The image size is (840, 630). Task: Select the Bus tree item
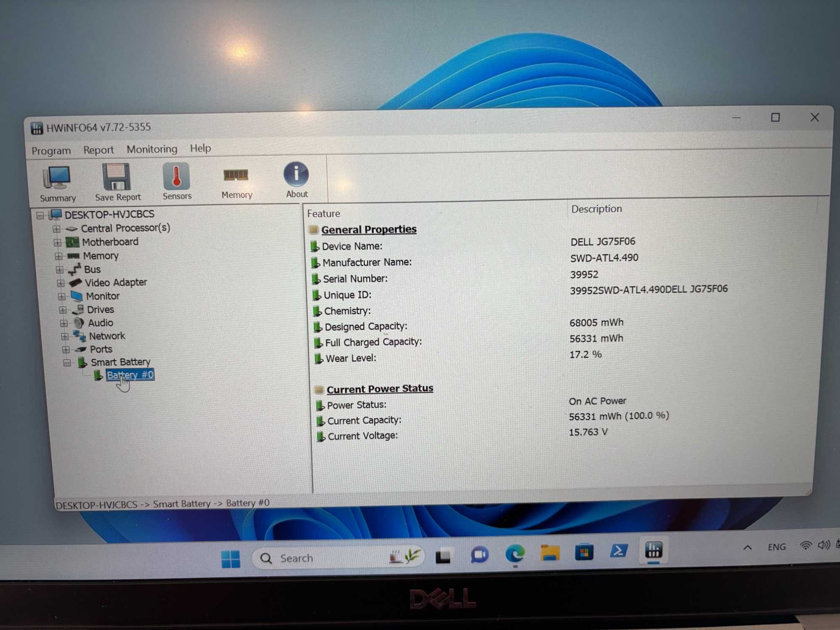[x=92, y=269]
